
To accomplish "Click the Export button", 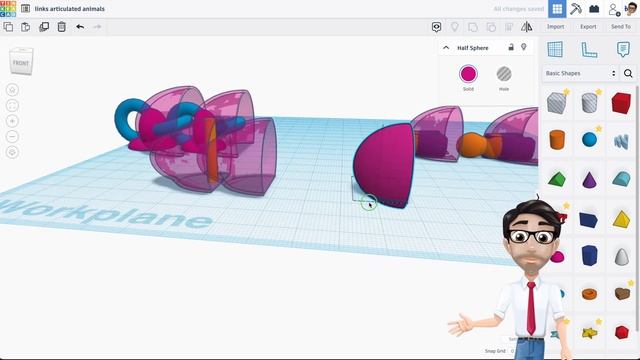I will pos(588,27).
